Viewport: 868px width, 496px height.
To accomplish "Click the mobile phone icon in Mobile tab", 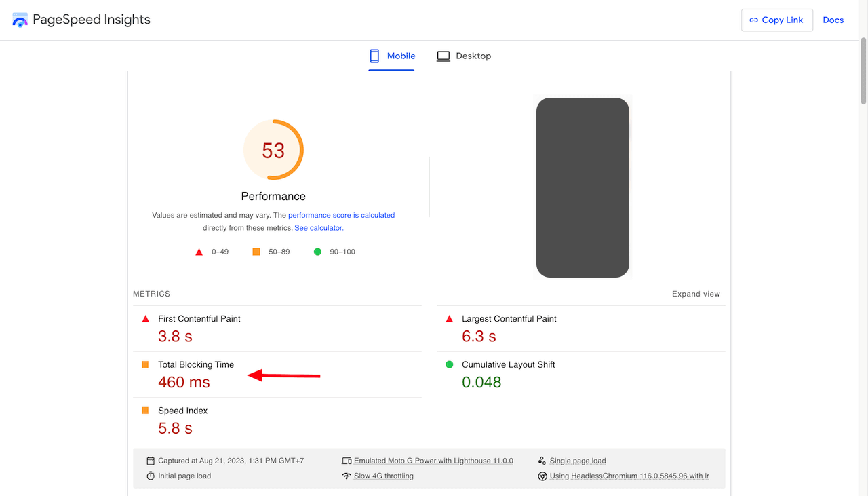I will [374, 56].
